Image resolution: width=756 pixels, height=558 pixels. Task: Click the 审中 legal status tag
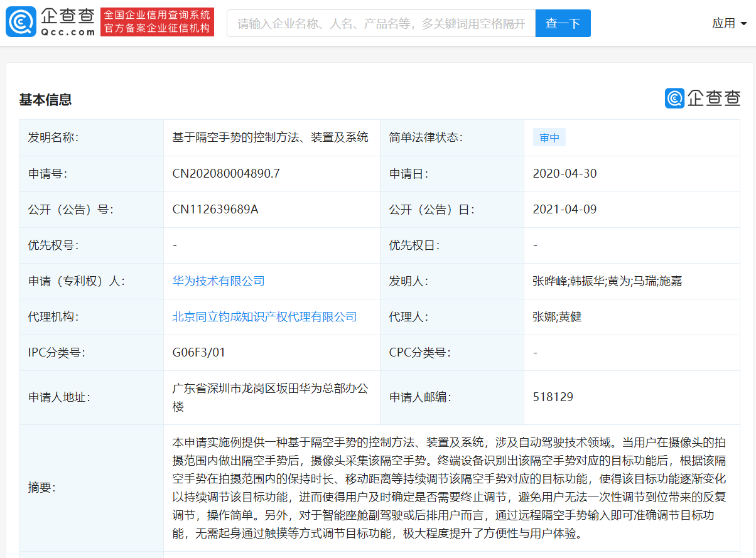tap(549, 138)
